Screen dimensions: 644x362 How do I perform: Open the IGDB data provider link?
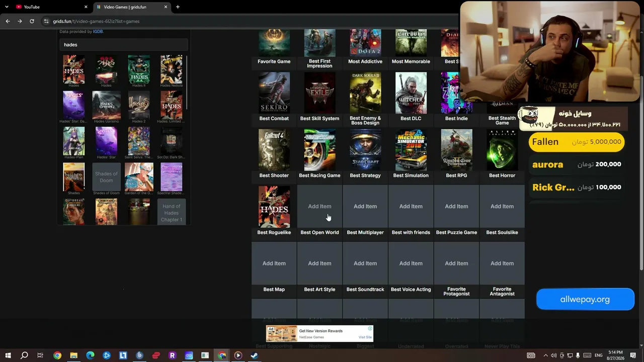pos(98,32)
